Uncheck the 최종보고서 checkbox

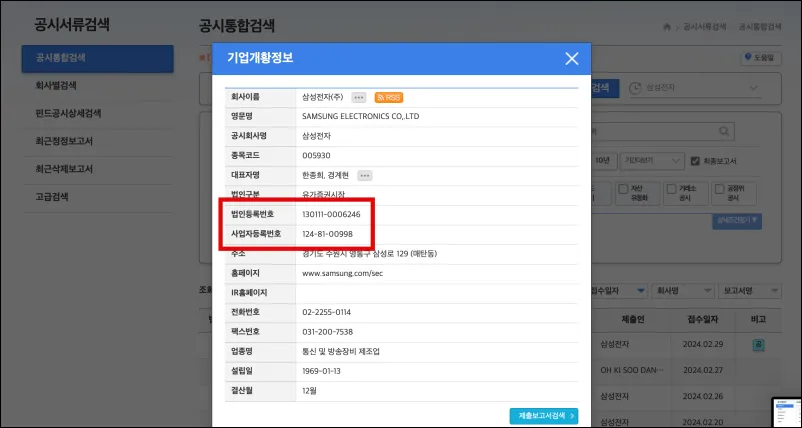pos(695,161)
